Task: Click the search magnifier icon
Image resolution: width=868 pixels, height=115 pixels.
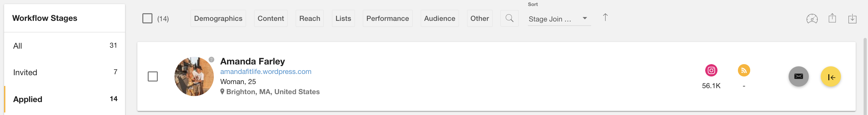Action: click(x=510, y=18)
